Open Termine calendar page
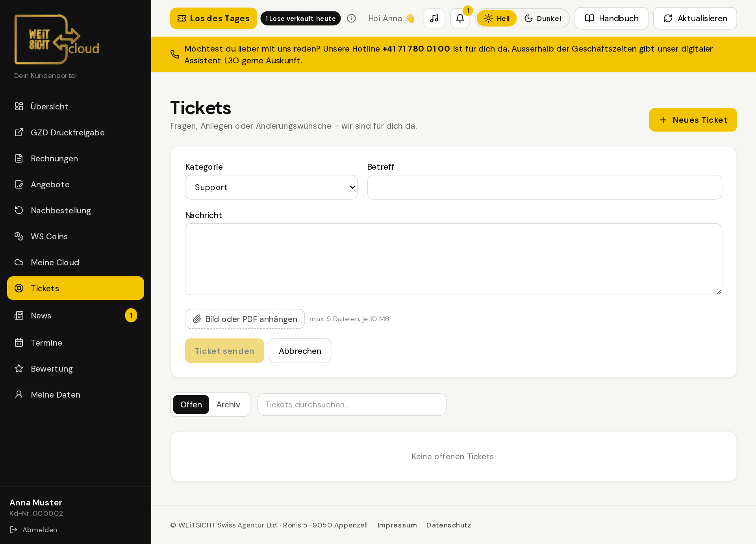The width and height of the screenshot is (756, 544). (x=76, y=342)
